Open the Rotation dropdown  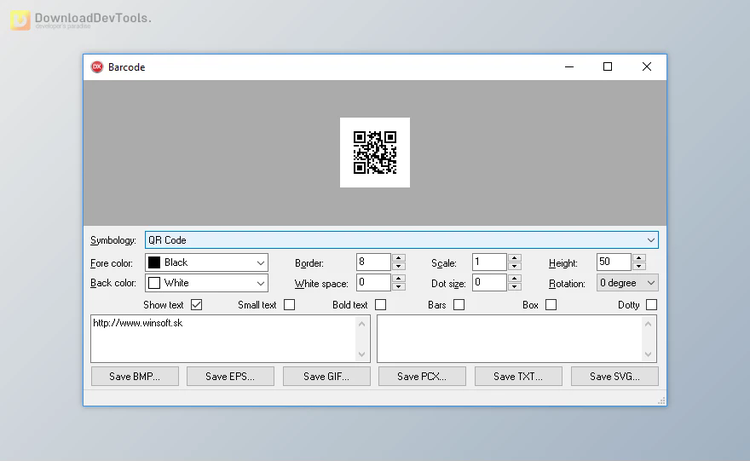tap(627, 283)
